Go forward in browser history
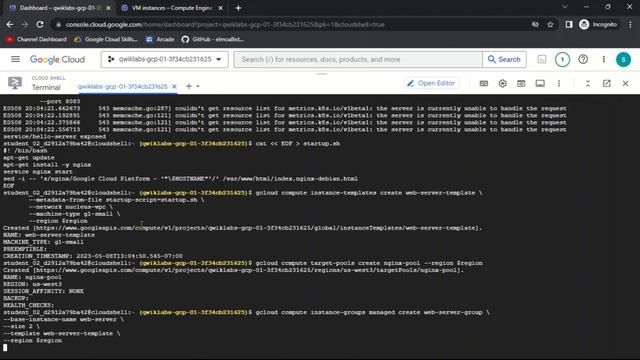640x360 pixels. point(25,24)
